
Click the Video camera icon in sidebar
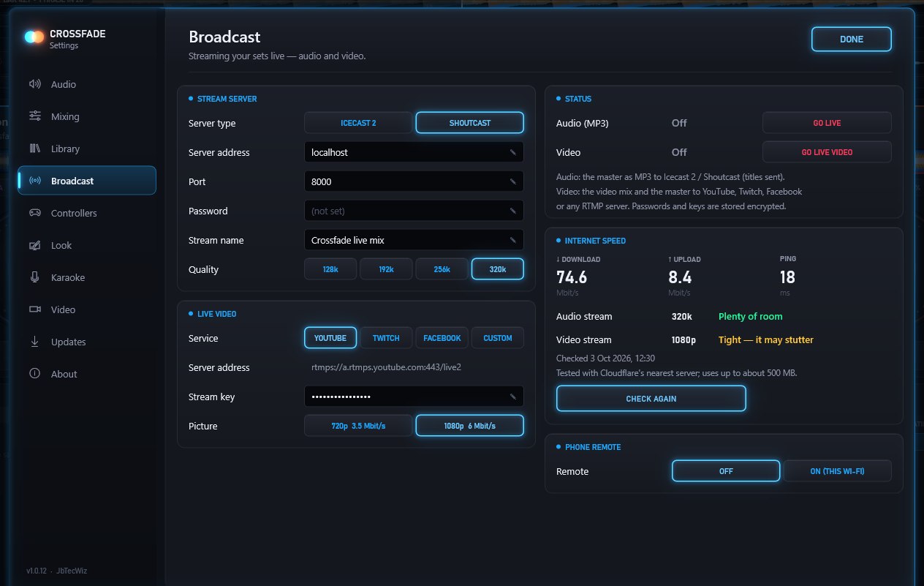(34, 309)
